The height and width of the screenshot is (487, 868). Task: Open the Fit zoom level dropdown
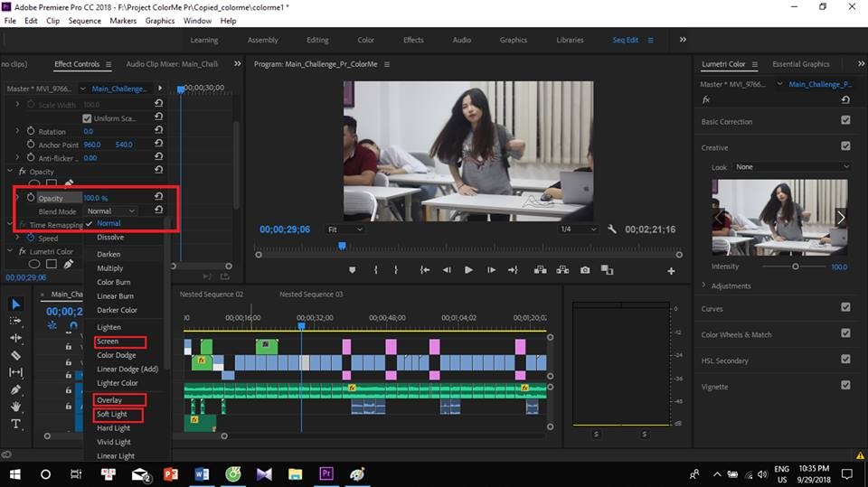coord(344,229)
